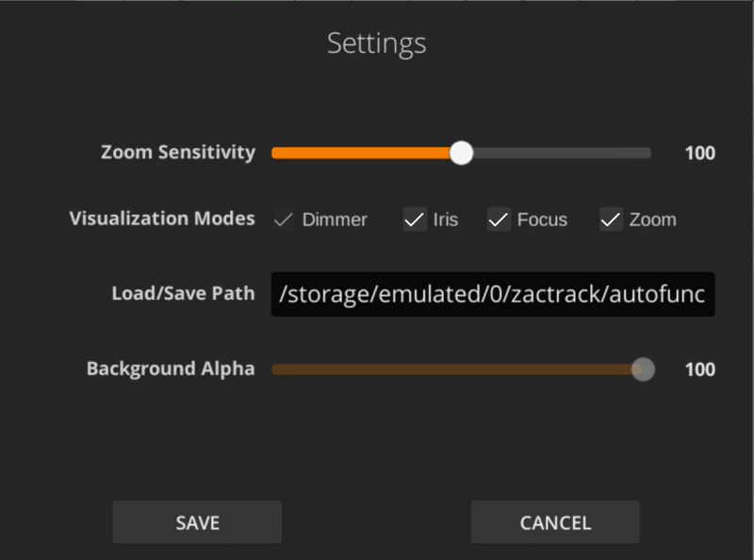Click the Zoom Sensitivity slider handle
The width and height of the screenshot is (754, 560).
point(462,152)
